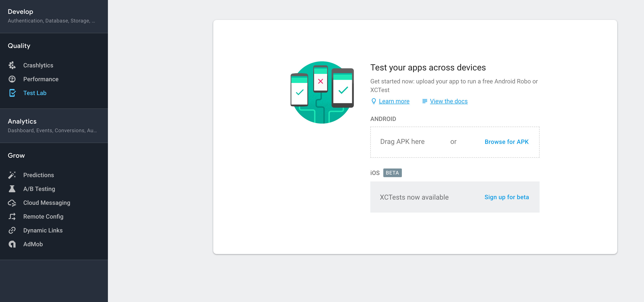Click the Test Lab checkmark icon
This screenshot has height=302, width=644.
pos(12,93)
